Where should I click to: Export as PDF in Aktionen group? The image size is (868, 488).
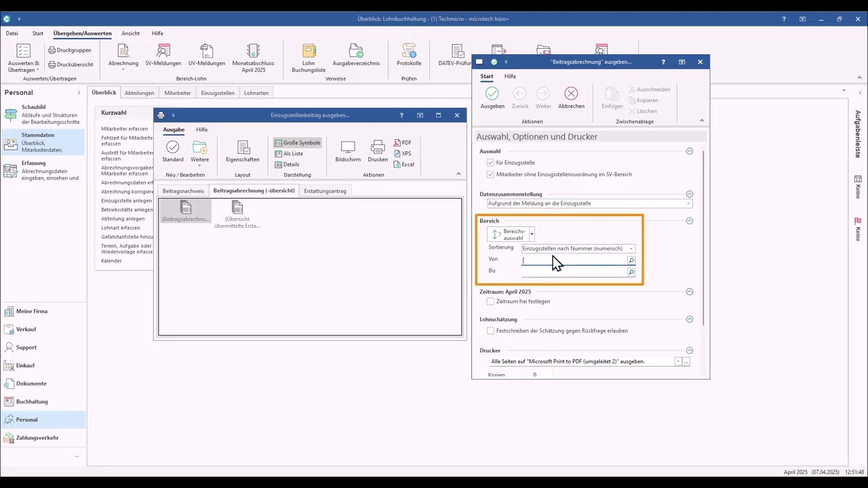point(403,143)
